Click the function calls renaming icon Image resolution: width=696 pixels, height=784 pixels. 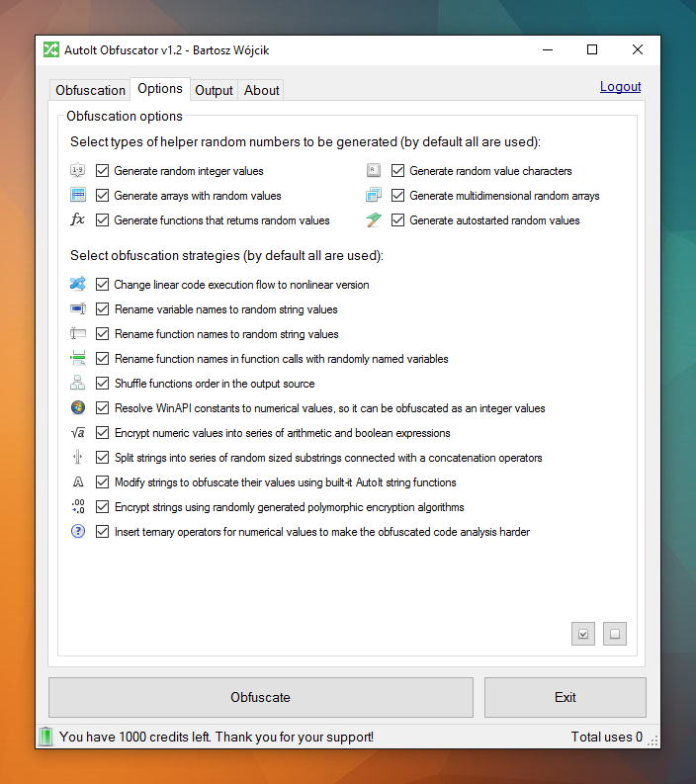[x=77, y=358]
